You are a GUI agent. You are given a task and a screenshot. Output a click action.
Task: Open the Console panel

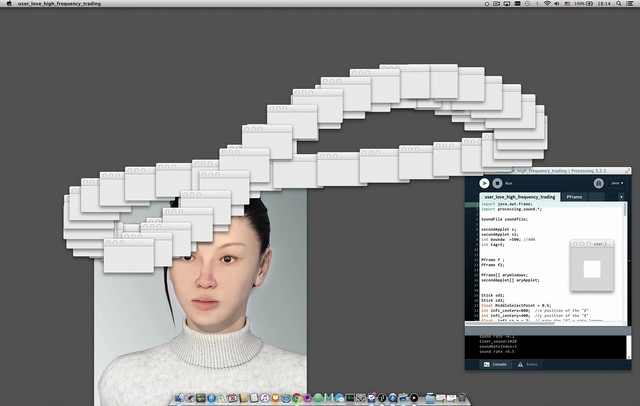point(494,366)
